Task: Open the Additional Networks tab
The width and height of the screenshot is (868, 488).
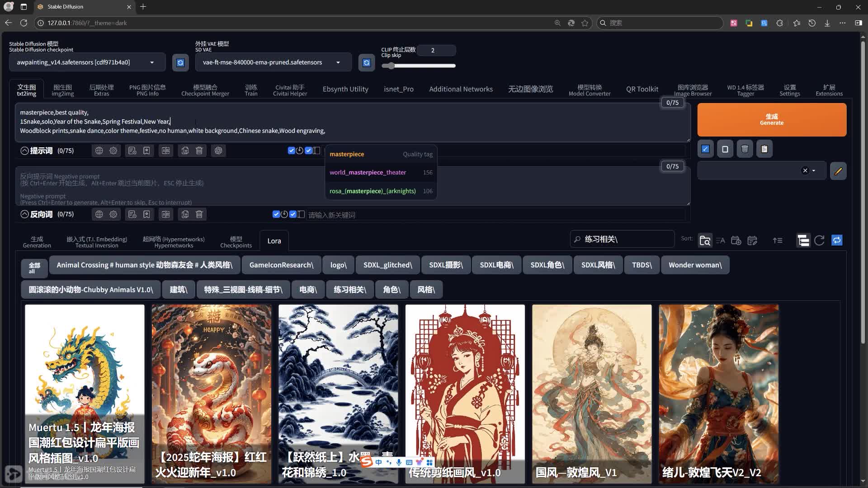Action: [461, 89]
